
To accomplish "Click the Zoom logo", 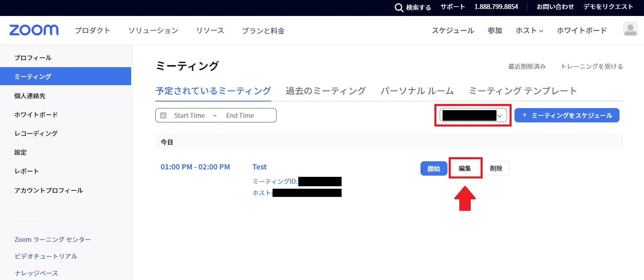I will (x=34, y=30).
